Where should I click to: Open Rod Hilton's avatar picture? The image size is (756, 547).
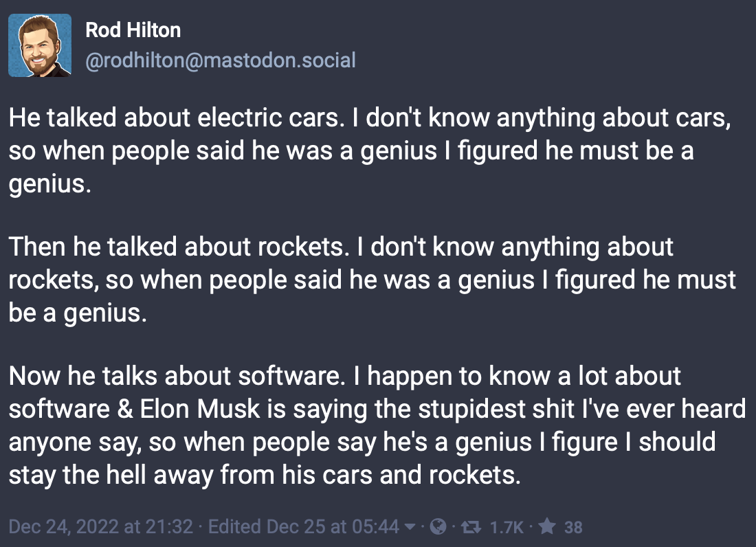40,45
